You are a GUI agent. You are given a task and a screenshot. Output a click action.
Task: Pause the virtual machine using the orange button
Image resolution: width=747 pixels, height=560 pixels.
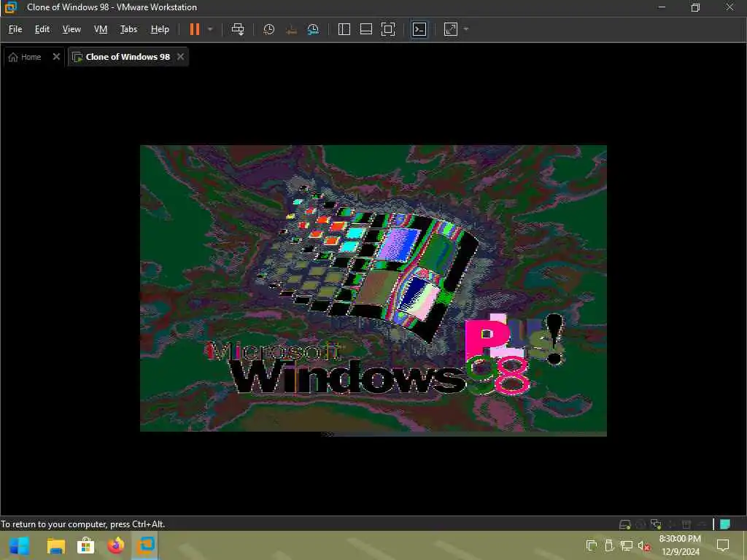(x=194, y=29)
